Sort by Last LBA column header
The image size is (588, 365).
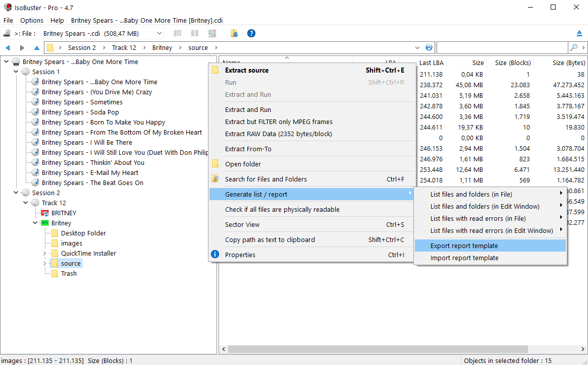coord(431,63)
